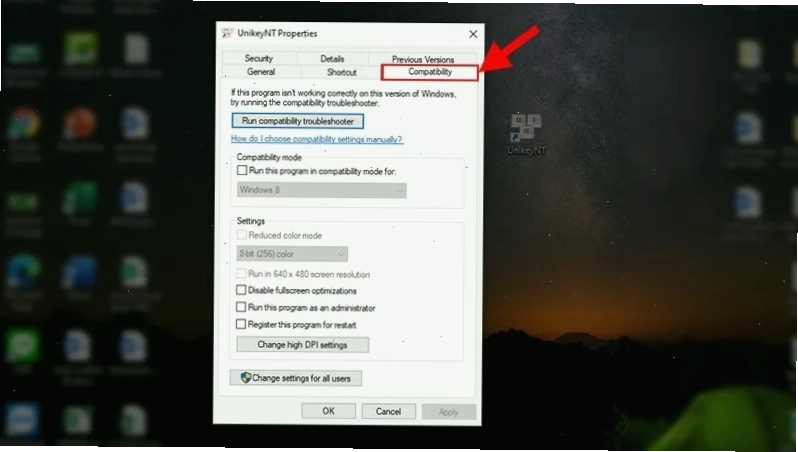Tick Register this program for restart
Image resolution: width=798 pixels, height=452 pixels.
pyautogui.click(x=241, y=324)
